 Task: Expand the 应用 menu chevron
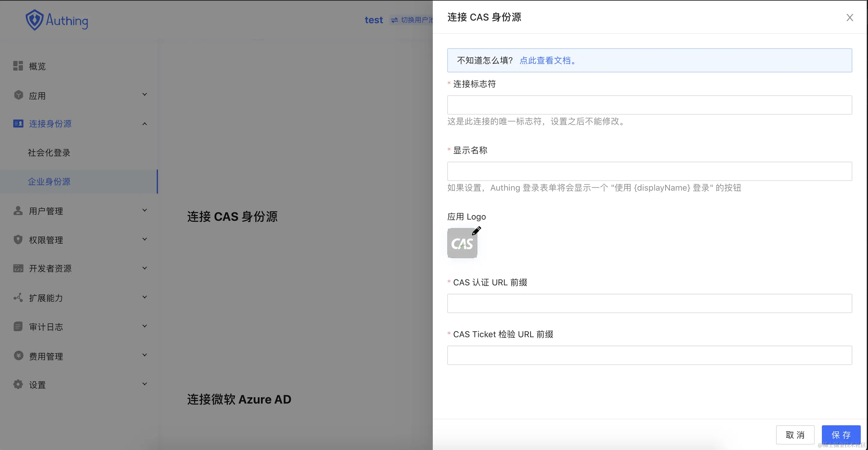pos(145,94)
